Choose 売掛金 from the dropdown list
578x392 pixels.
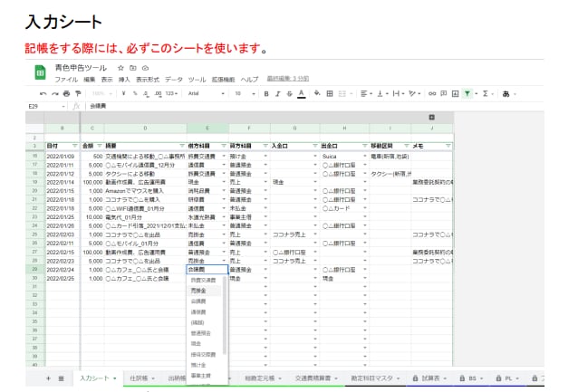pyautogui.click(x=205, y=291)
